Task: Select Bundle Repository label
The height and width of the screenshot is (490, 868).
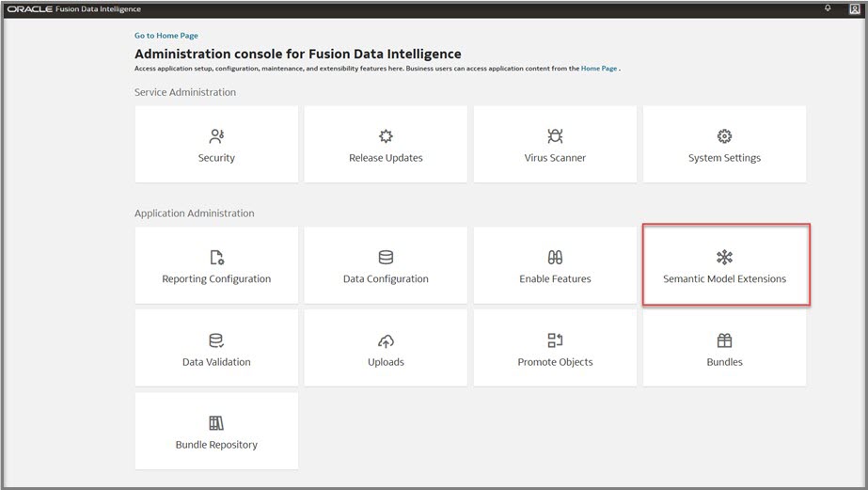Action: 216,445
